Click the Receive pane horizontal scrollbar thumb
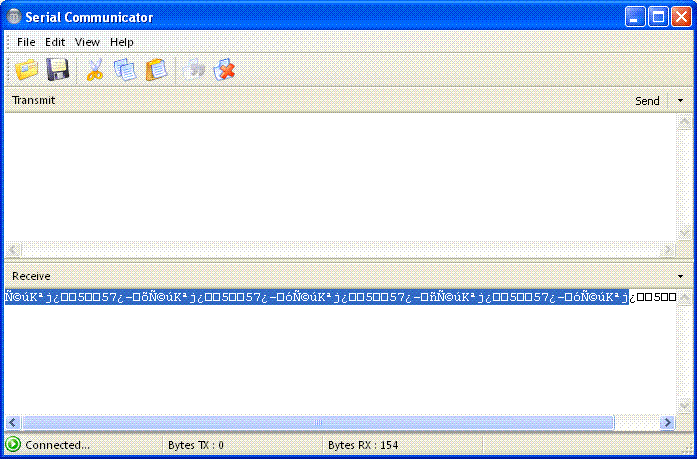 (318, 424)
